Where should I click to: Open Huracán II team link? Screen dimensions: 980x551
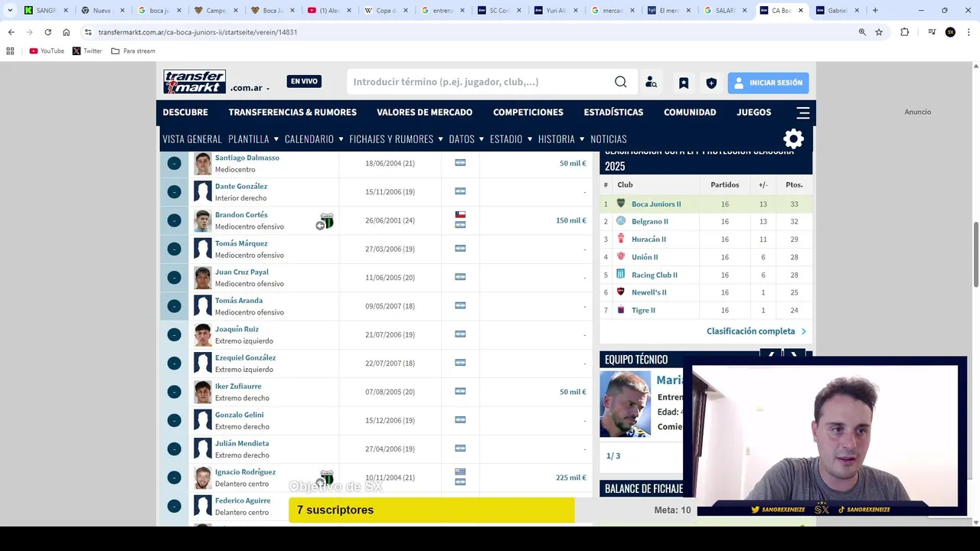(x=648, y=240)
